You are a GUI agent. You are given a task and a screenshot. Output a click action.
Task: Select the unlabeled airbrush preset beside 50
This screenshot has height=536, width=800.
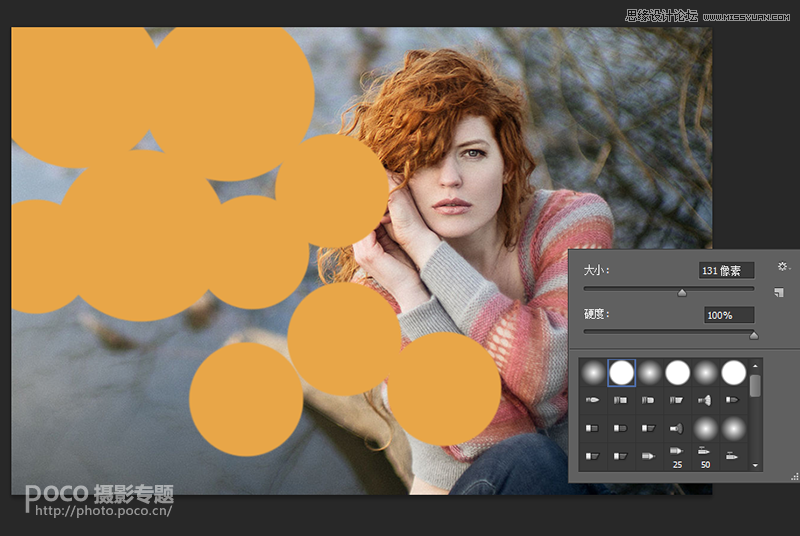733,456
